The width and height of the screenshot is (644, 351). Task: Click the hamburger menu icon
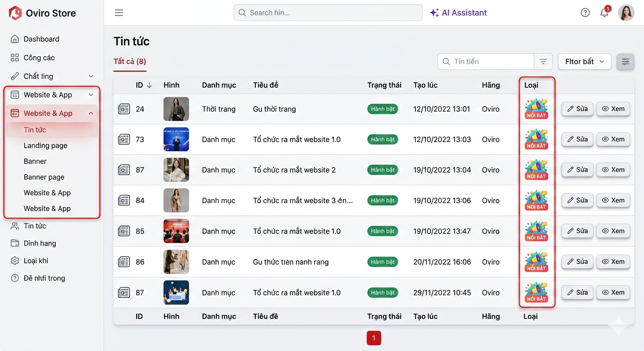point(119,13)
